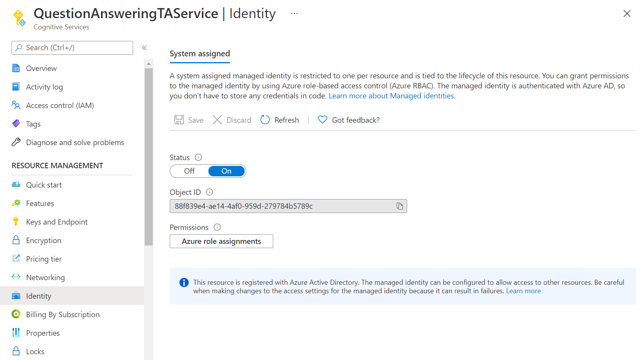Viewport: 644px width, 360px height.
Task: Select Identity in the resource menu
Action: tap(38, 296)
